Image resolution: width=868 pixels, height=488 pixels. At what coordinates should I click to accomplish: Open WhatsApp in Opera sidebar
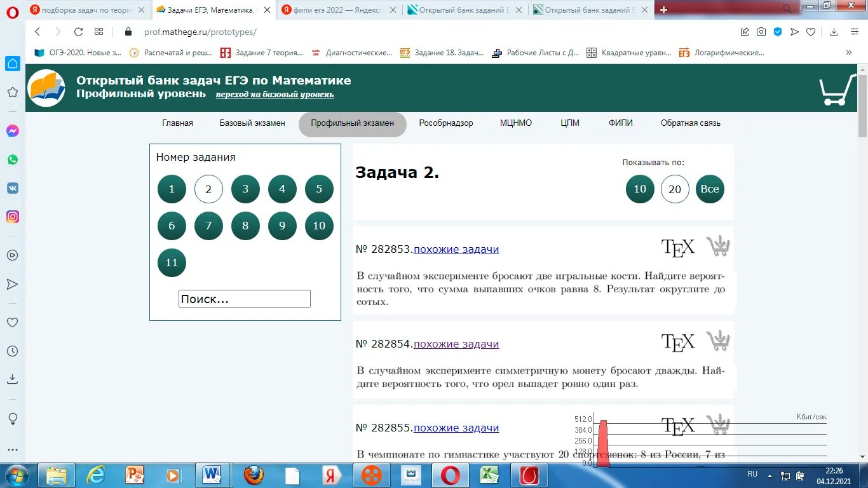tap(13, 159)
